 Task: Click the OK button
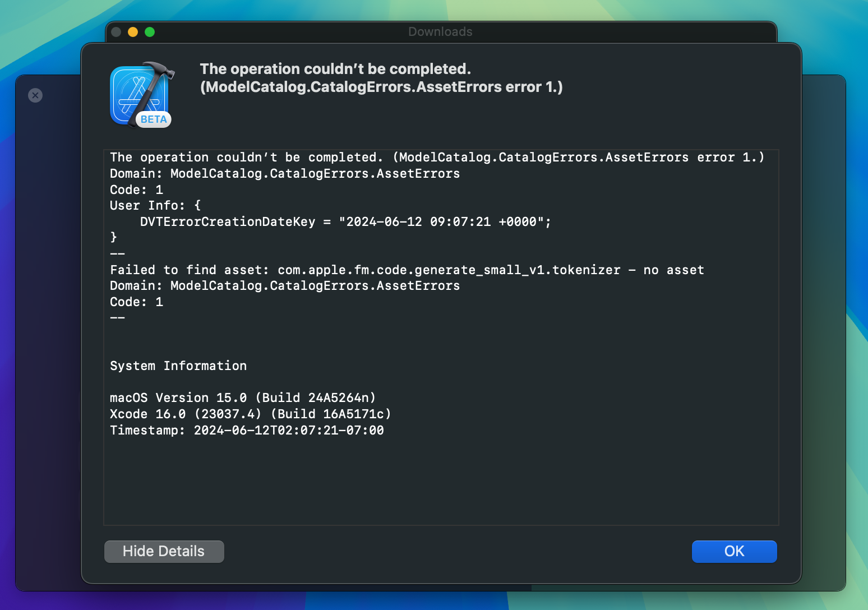[734, 551]
